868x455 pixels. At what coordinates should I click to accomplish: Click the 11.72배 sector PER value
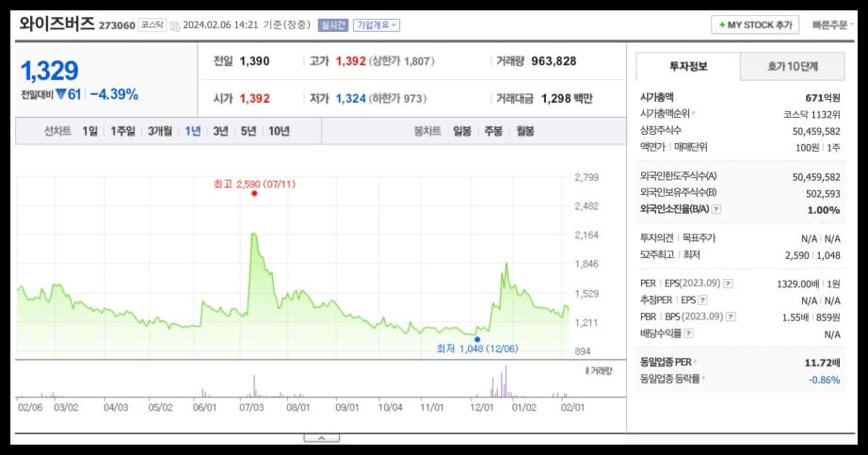(822, 363)
